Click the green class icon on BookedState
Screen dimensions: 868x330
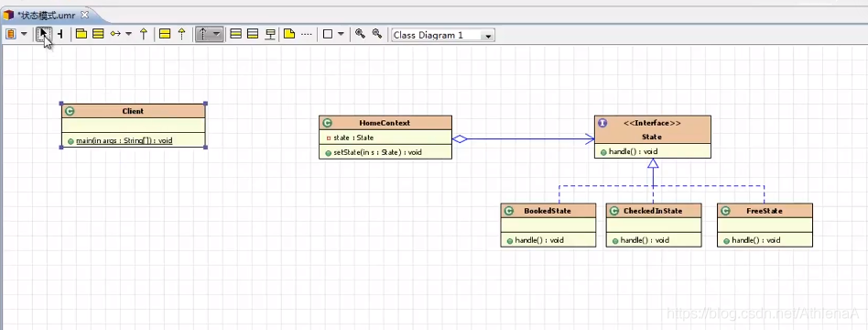pos(509,211)
